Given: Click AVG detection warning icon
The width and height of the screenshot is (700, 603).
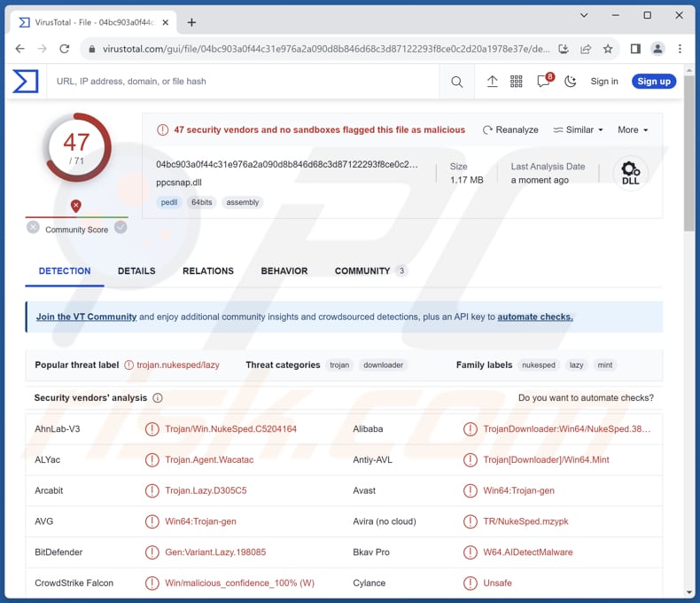Looking at the screenshot, I should [x=152, y=521].
